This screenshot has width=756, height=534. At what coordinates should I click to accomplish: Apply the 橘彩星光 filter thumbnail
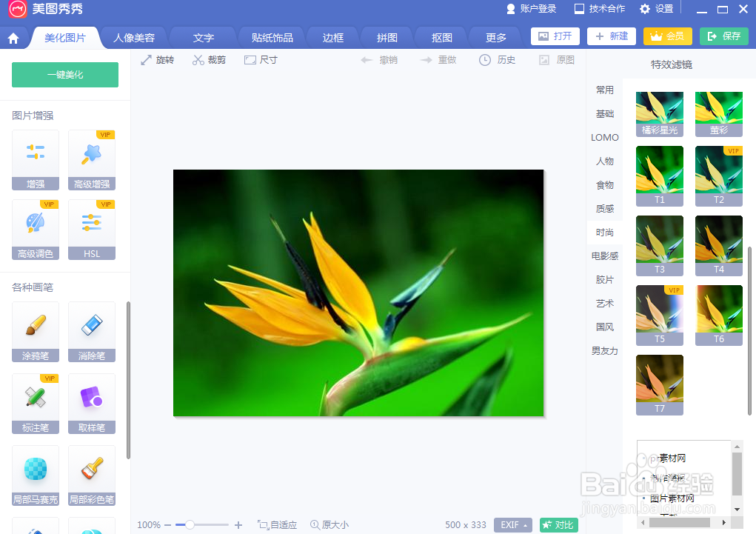660,114
